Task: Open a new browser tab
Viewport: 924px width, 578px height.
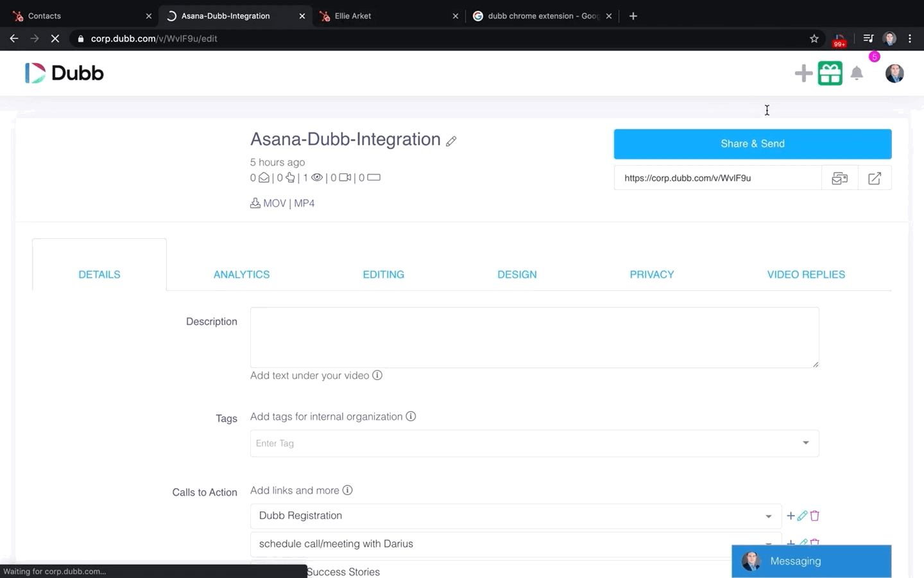Action: (x=633, y=16)
